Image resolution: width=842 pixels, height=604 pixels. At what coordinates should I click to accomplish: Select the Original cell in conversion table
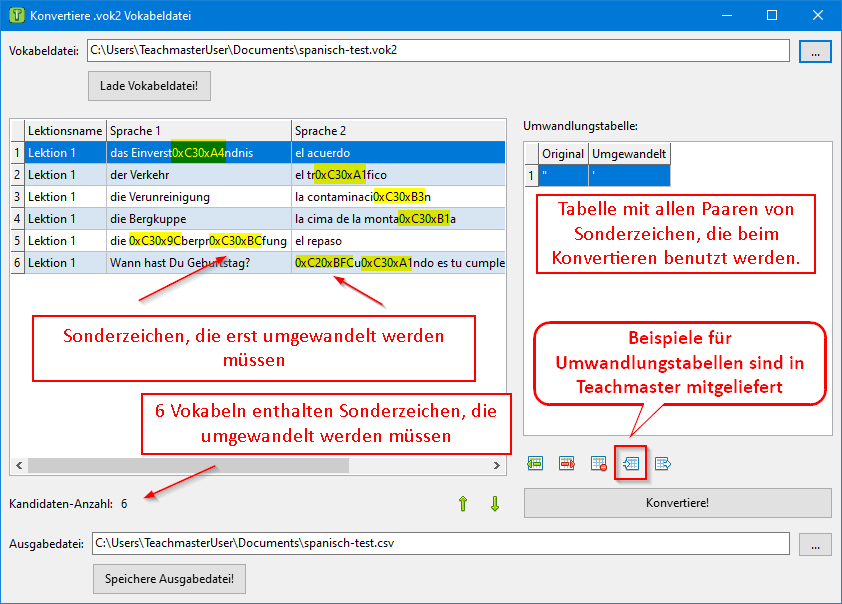[563, 175]
